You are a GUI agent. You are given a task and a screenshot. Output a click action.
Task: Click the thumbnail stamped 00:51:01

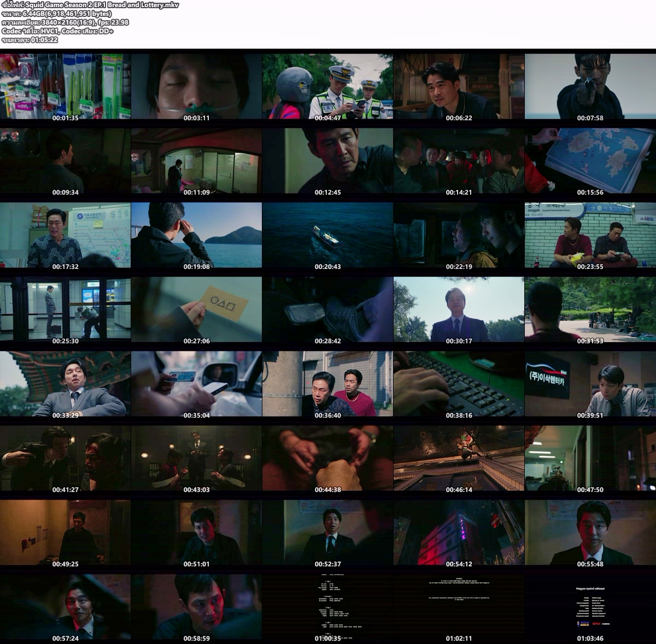[197, 532]
